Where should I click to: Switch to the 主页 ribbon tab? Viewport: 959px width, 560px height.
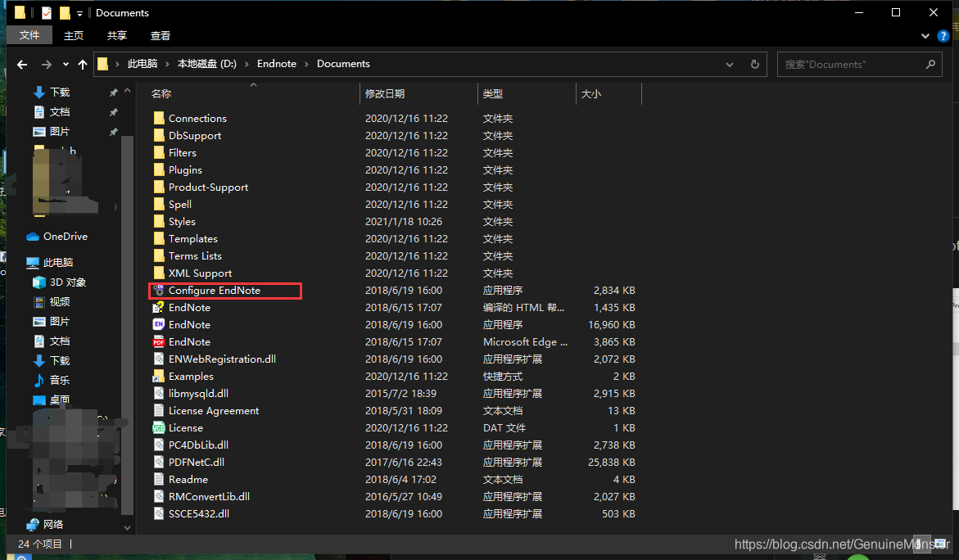coord(74,35)
